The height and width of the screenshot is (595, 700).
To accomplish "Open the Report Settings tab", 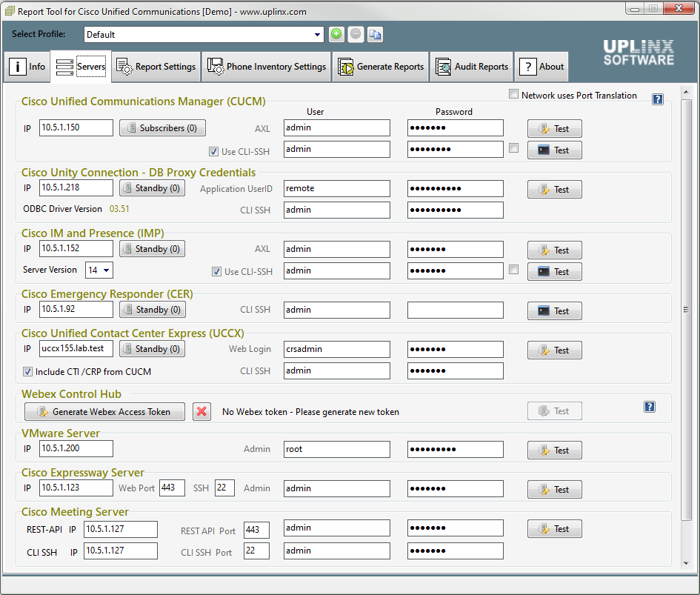I will point(156,67).
